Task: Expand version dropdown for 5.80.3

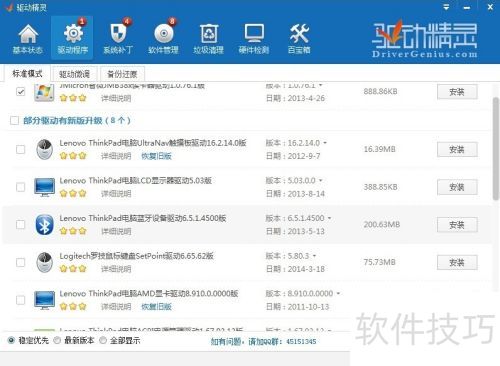Action: (x=314, y=256)
